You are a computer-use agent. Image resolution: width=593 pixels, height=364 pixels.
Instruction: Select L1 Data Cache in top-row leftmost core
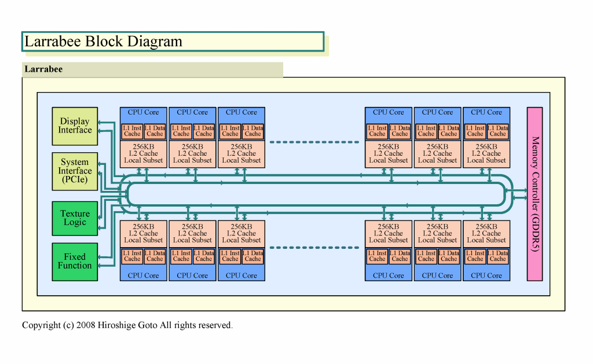coord(155,131)
